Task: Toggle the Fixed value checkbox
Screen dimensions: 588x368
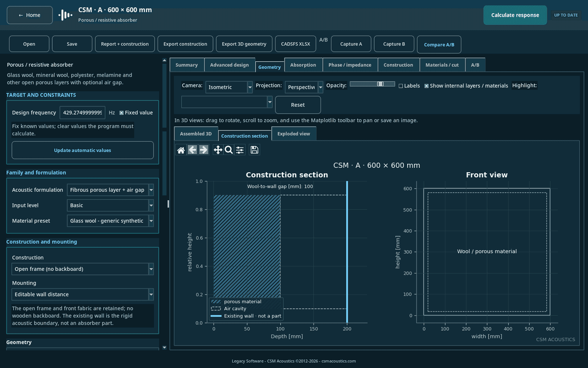Action: [x=122, y=113]
